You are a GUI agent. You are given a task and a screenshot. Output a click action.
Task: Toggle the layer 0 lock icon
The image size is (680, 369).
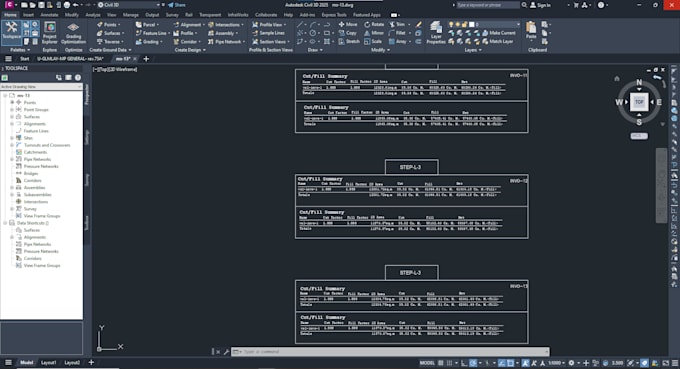pyautogui.click(x=464, y=24)
